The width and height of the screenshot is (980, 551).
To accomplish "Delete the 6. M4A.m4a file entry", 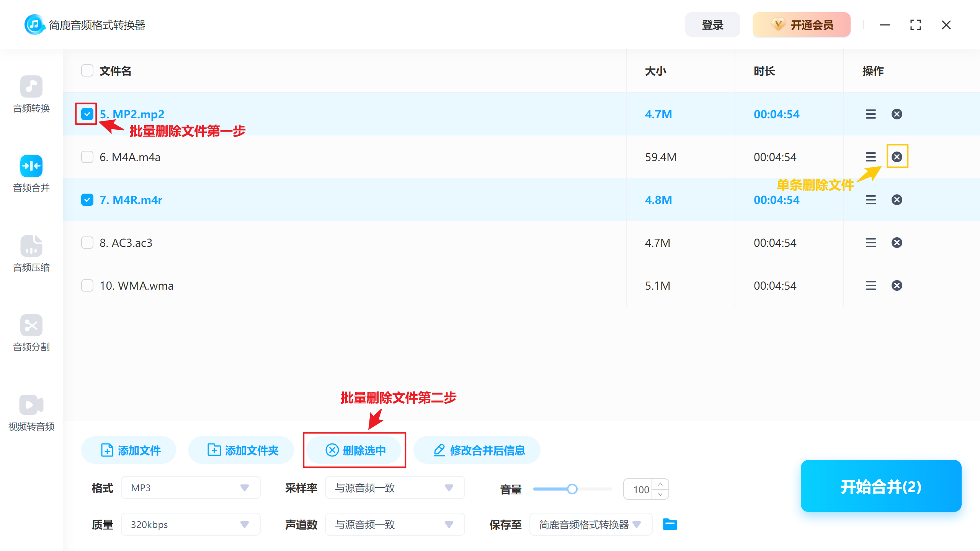I will click(897, 156).
